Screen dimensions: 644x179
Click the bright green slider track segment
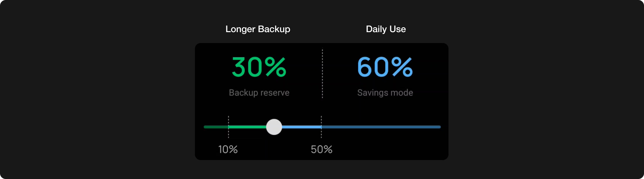tap(247, 127)
